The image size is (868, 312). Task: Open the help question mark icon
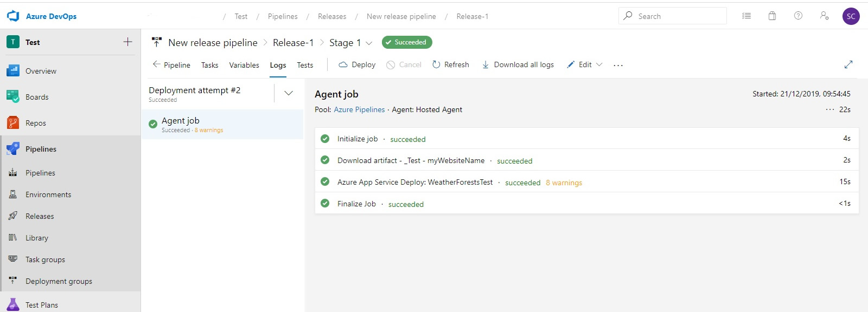[798, 16]
